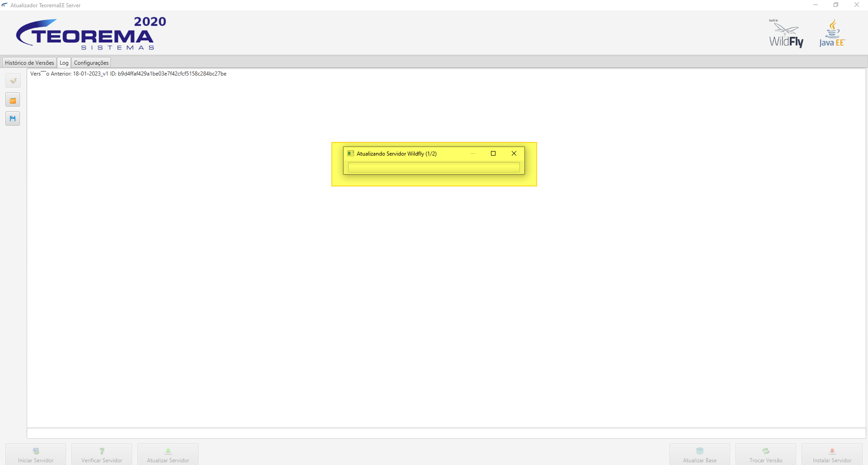
Task: Click the WildFly logo
Action: tap(786, 33)
